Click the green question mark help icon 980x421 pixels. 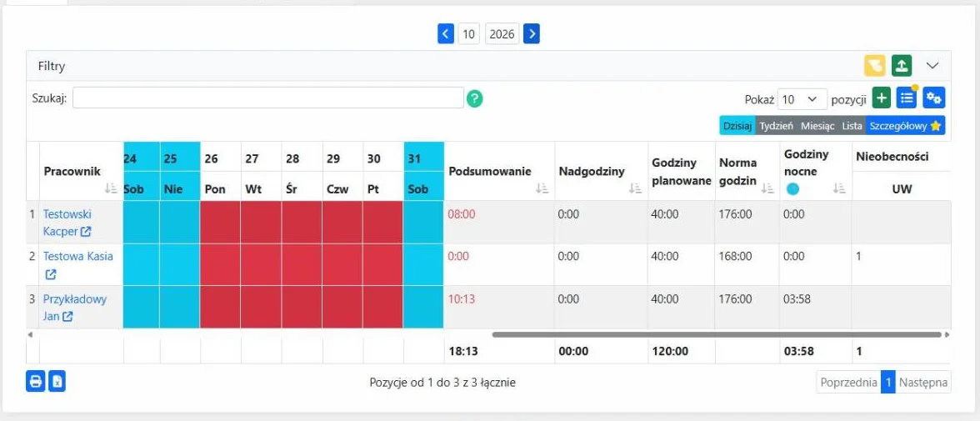point(474,98)
